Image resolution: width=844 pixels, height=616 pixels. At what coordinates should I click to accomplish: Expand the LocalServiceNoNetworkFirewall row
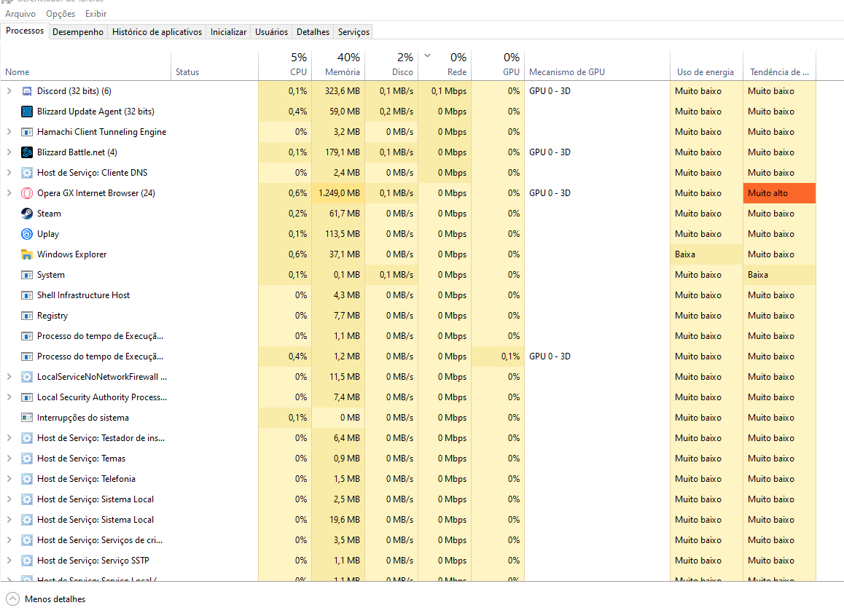9,377
